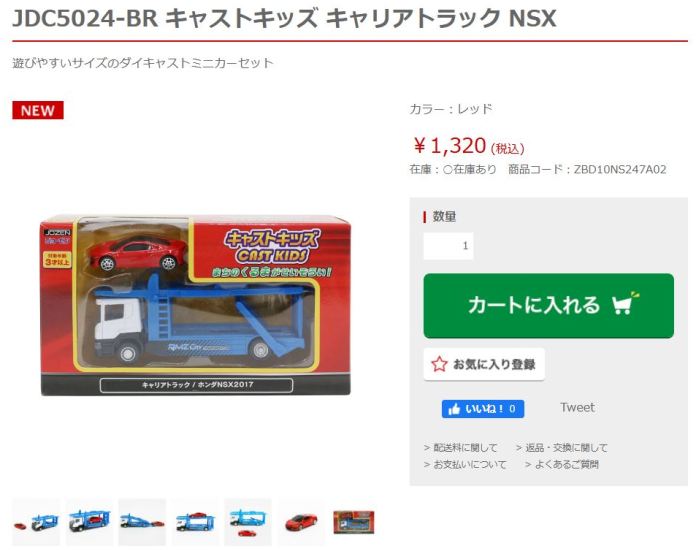This screenshot has width=700, height=550.
Task: Select the first thumbnail with car beside truck
Action: (x=36, y=522)
